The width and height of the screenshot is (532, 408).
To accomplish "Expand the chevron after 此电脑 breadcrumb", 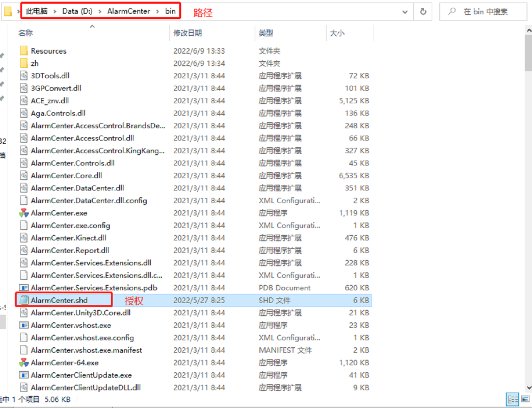I will pos(55,11).
